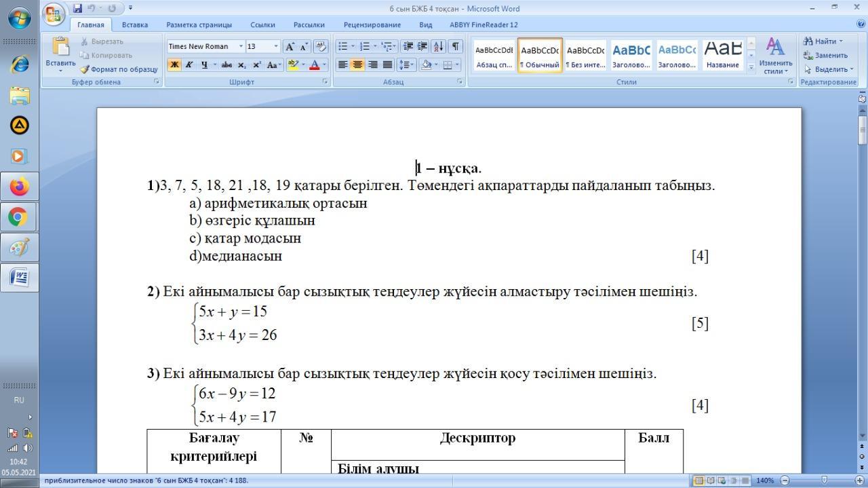Open the Change Styles (Изменить стили) icon
The height and width of the screenshot is (488, 868).
(775, 56)
